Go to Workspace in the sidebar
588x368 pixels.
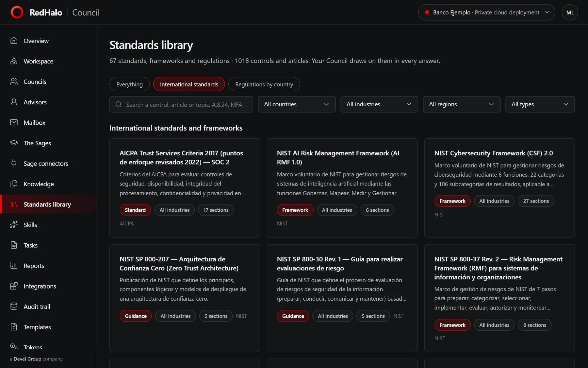point(48,61)
